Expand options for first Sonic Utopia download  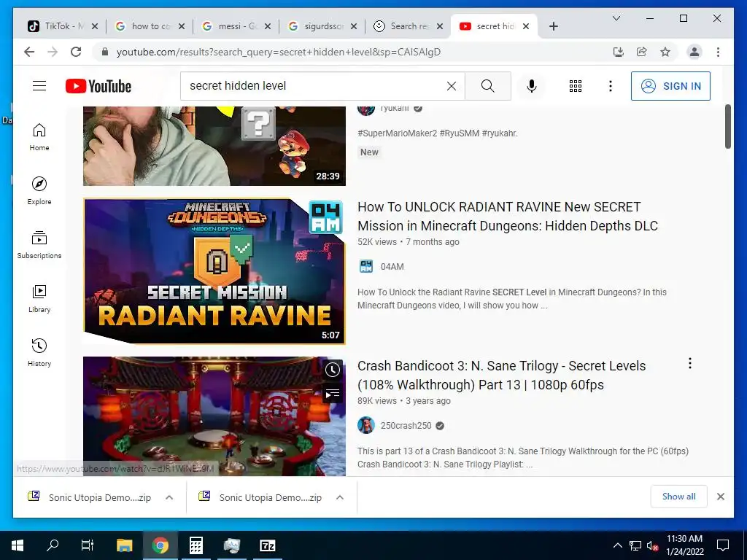click(169, 497)
